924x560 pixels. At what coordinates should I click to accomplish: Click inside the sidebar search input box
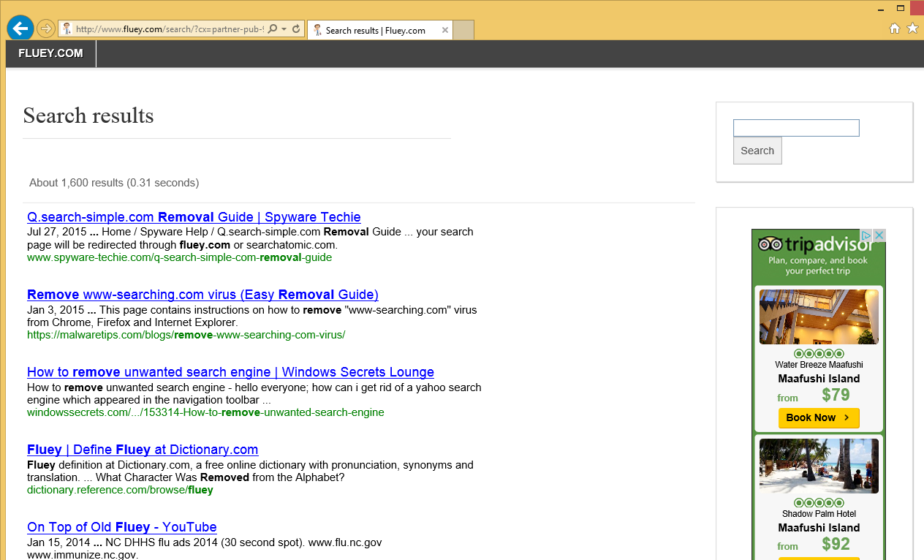point(795,127)
